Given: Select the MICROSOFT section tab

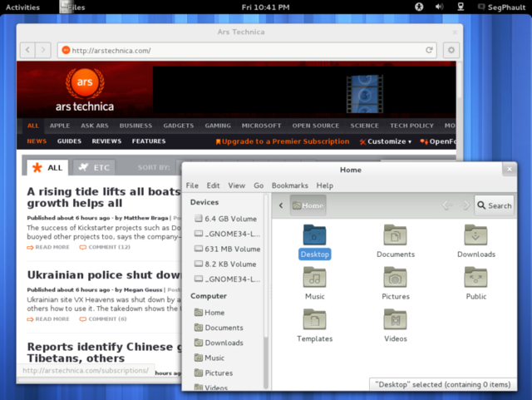Looking at the screenshot, I should (261, 126).
